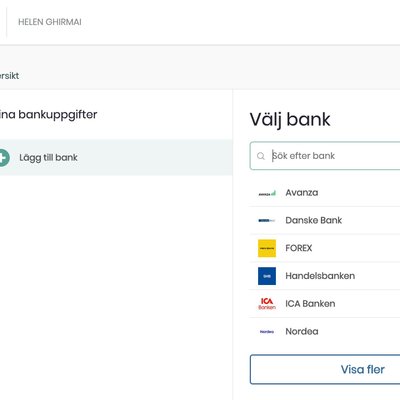The height and width of the screenshot is (400, 400).
Task: Click the Danske Bank logo icon
Action: pos(267,220)
